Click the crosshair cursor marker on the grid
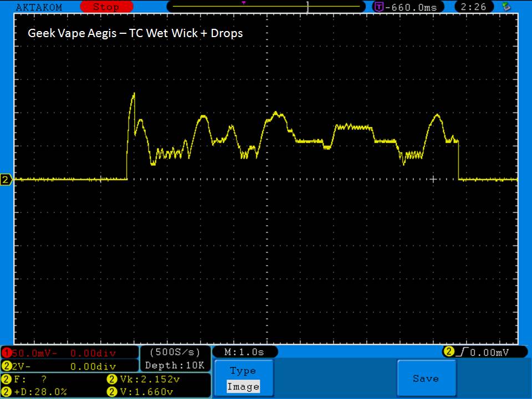Viewport: 532px width, 399px height. click(x=434, y=179)
